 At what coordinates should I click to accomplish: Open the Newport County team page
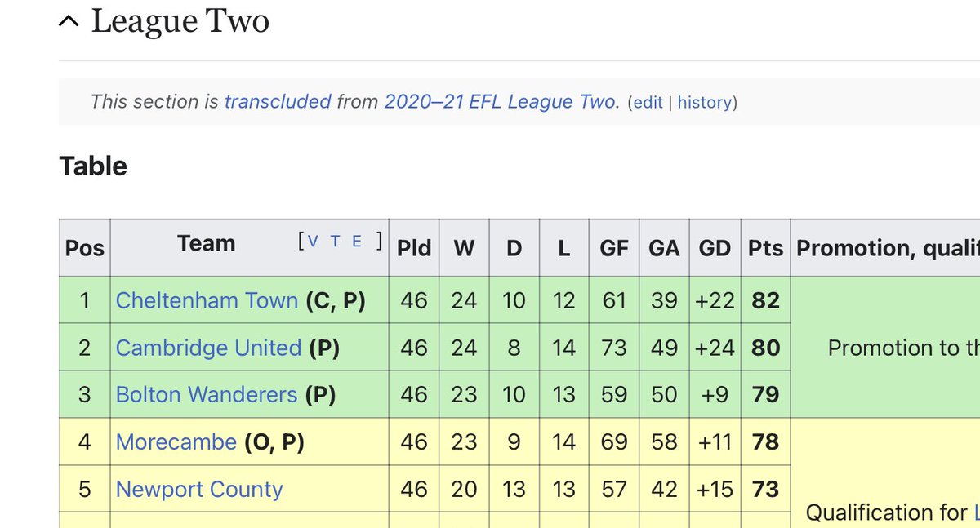[x=199, y=490]
